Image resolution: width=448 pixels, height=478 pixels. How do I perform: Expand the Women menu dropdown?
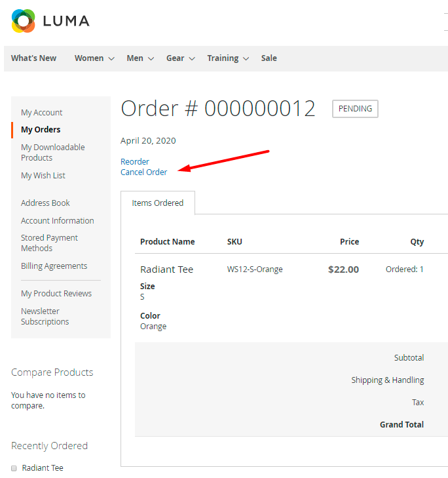click(x=94, y=58)
